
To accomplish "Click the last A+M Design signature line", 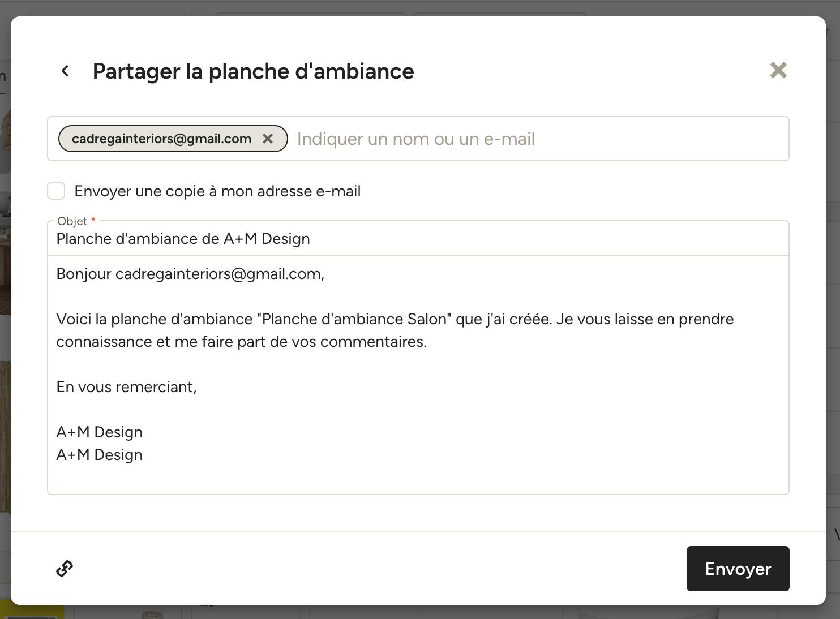I will click(99, 455).
